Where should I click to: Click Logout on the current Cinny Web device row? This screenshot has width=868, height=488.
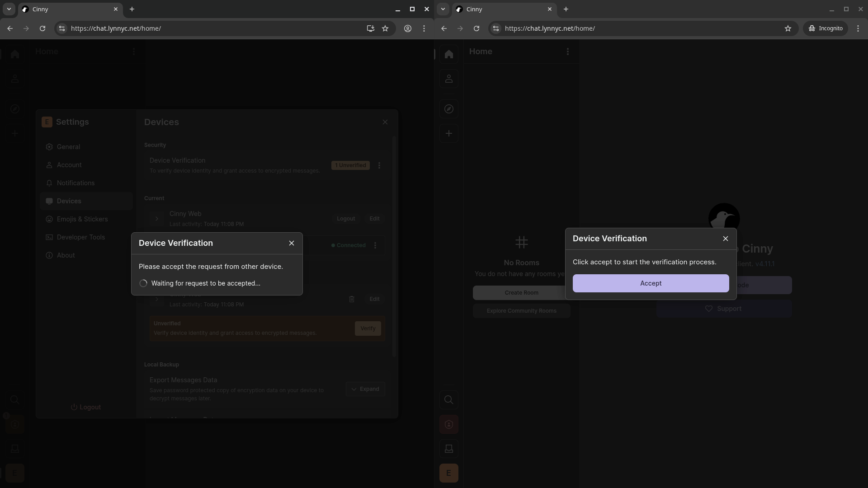[346, 219]
